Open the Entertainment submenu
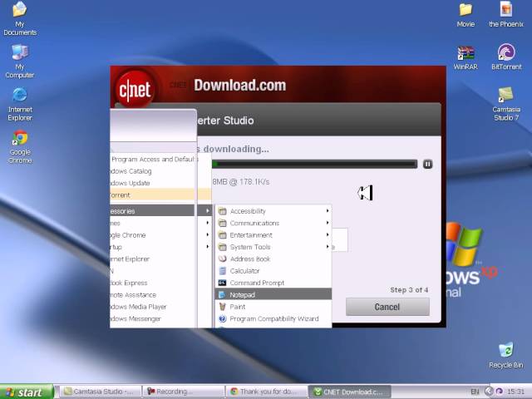 coord(274,235)
